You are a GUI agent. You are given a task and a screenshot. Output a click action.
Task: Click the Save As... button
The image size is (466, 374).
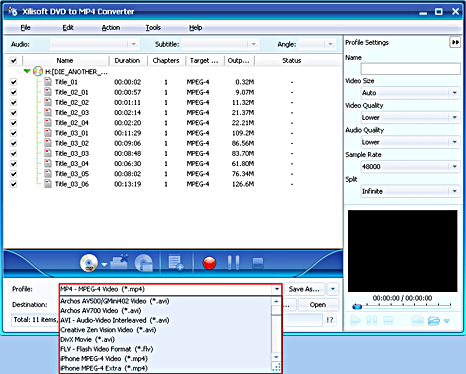point(304,289)
